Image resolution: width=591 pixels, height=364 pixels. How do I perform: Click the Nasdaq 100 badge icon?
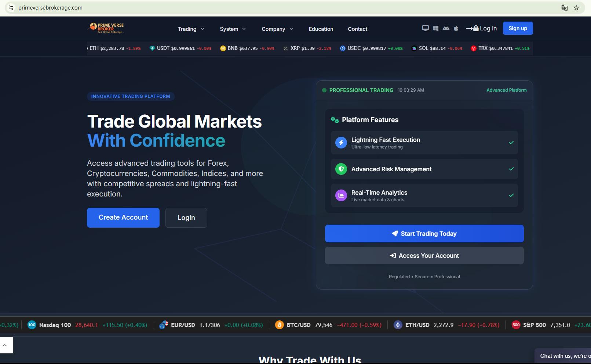(32, 325)
